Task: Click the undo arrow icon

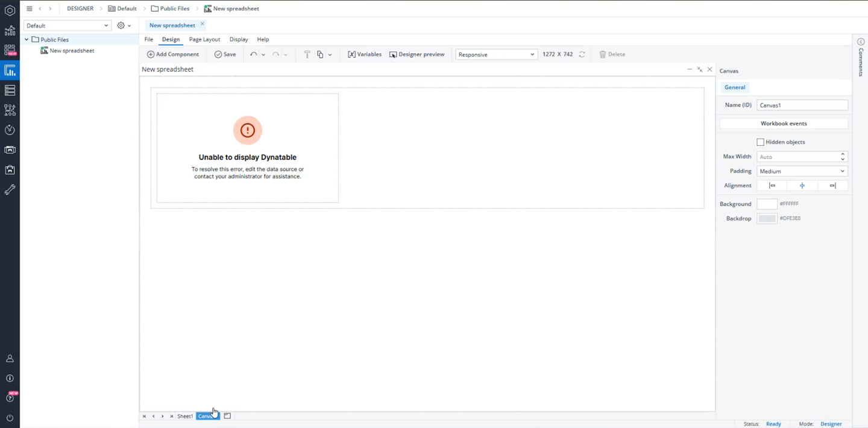Action: pyautogui.click(x=253, y=54)
